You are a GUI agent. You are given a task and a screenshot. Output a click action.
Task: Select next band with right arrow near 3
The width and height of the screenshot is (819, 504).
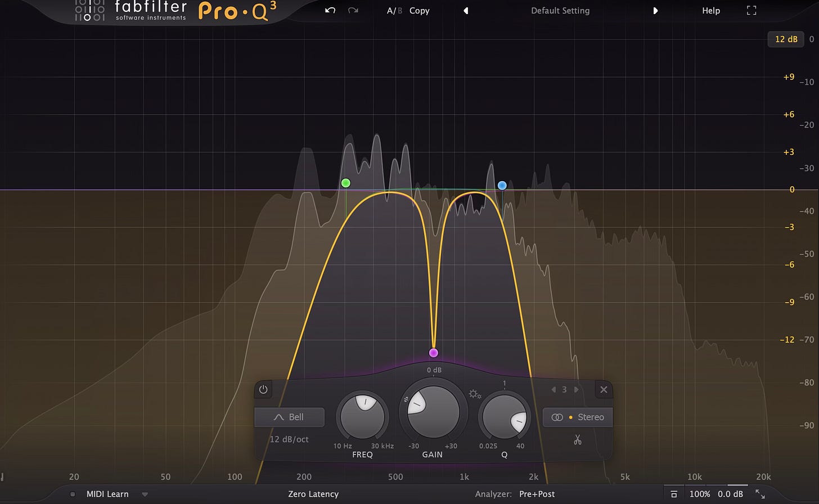coord(576,389)
